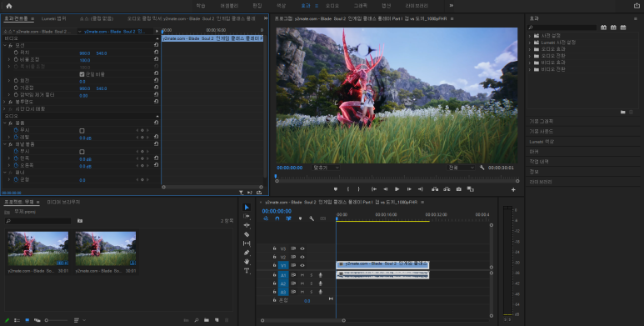Open timeline display settings wrench icon
644x326 pixels.
point(312,218)
